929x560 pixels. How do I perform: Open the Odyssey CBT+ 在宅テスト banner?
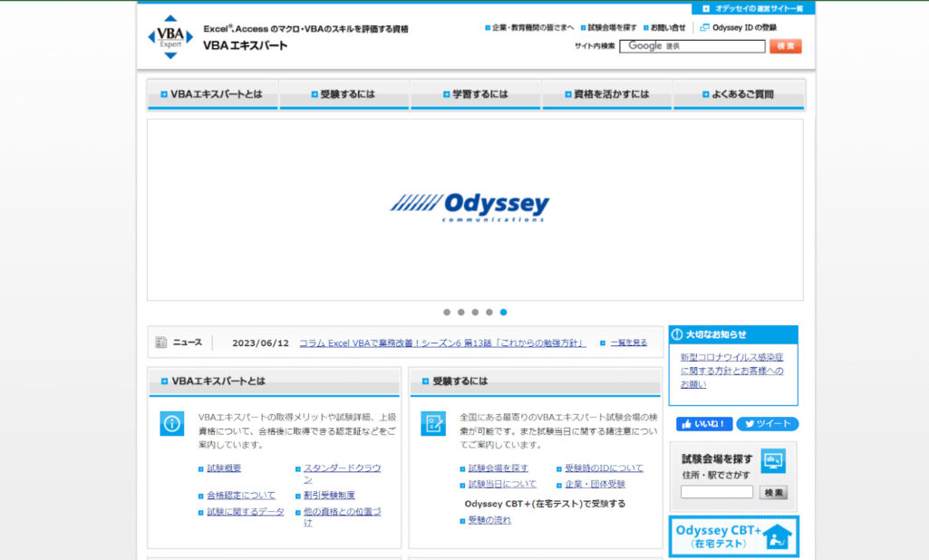(733, 536)
